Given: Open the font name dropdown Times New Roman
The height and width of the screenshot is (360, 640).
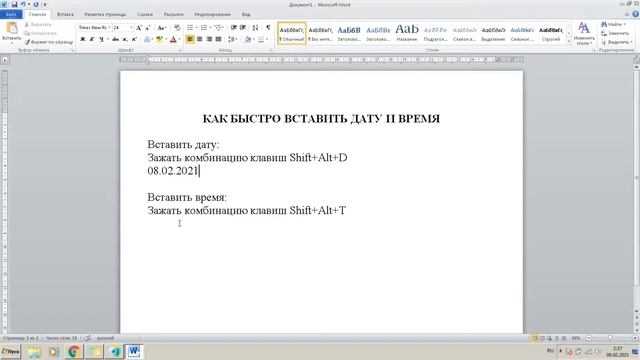Looking at the screenshot, I should point(109,28).
